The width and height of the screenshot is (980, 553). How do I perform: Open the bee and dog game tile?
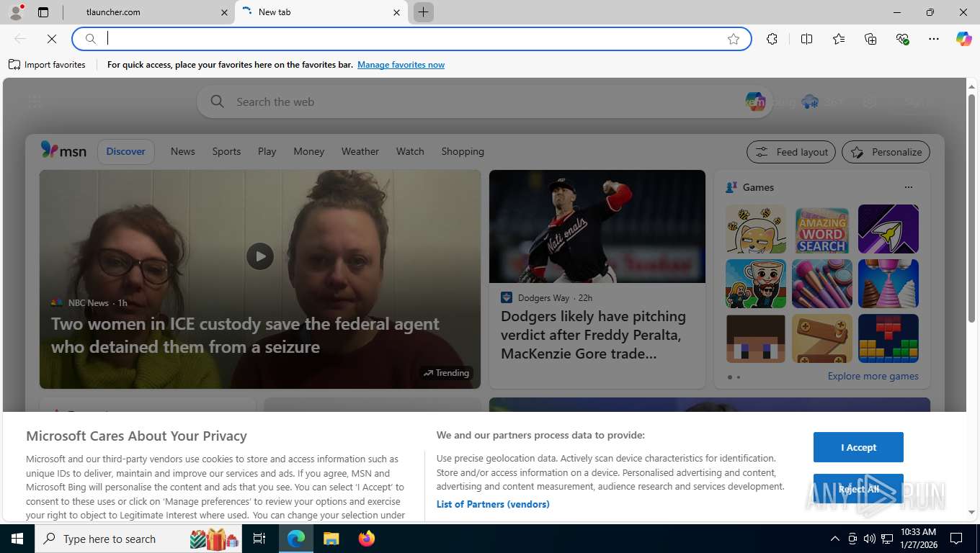[x=756, y=229]
